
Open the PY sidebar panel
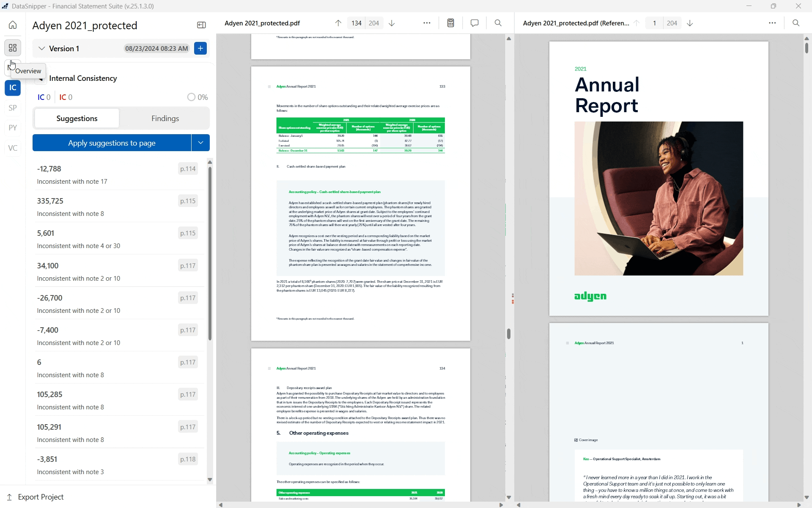(12, 127)
